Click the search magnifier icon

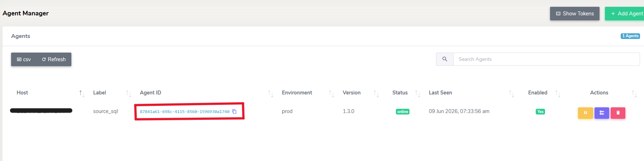(445, 59)
